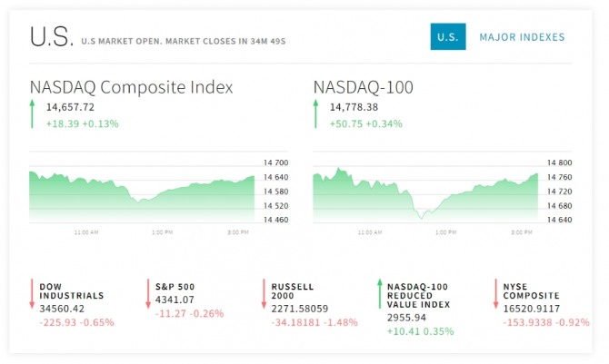The image size is (609, 364).
Task: Click the red down arrow by Dow Industrials
Action: [x=33, y=294]
